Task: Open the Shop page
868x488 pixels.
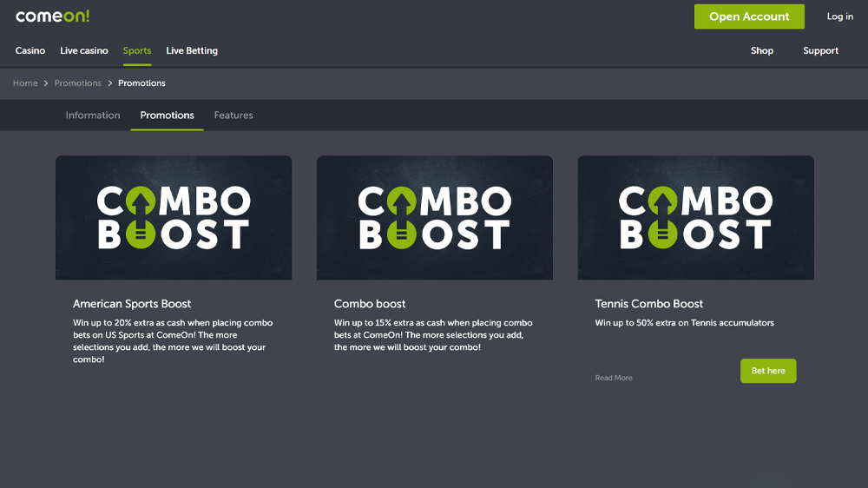Action: [x=762, y=50]
